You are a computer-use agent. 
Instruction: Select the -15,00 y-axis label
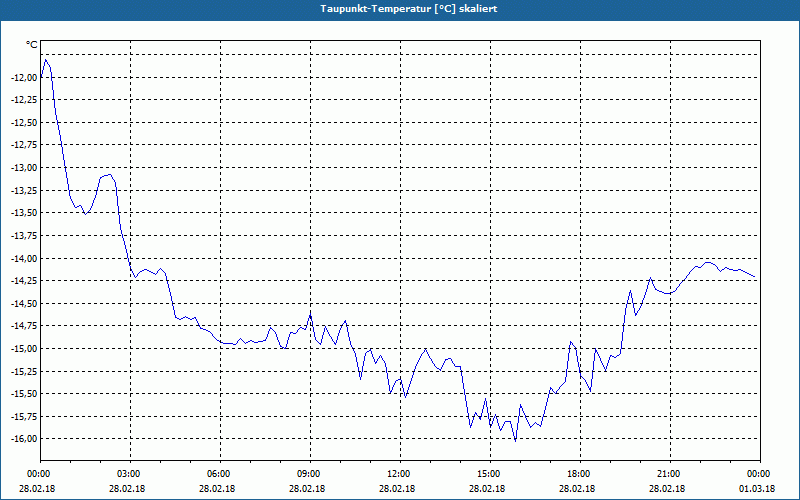coord(24,348)
